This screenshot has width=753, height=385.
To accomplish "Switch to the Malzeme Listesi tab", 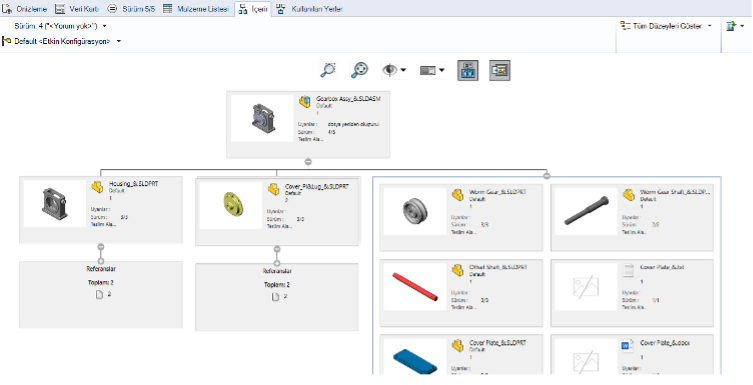I will point(196,9).
